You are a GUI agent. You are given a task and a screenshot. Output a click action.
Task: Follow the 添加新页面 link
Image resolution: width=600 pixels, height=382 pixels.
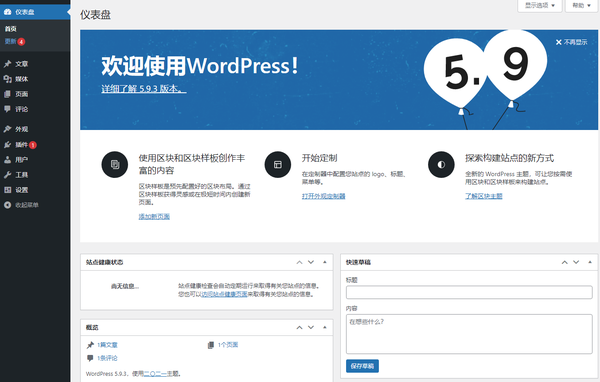154,217
